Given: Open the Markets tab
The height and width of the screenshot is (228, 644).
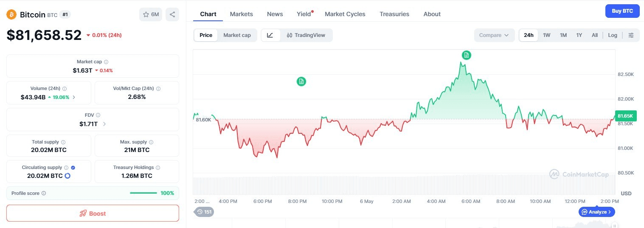Looking at the screenshot, I should pyautogui.click(x=241, y=14).
